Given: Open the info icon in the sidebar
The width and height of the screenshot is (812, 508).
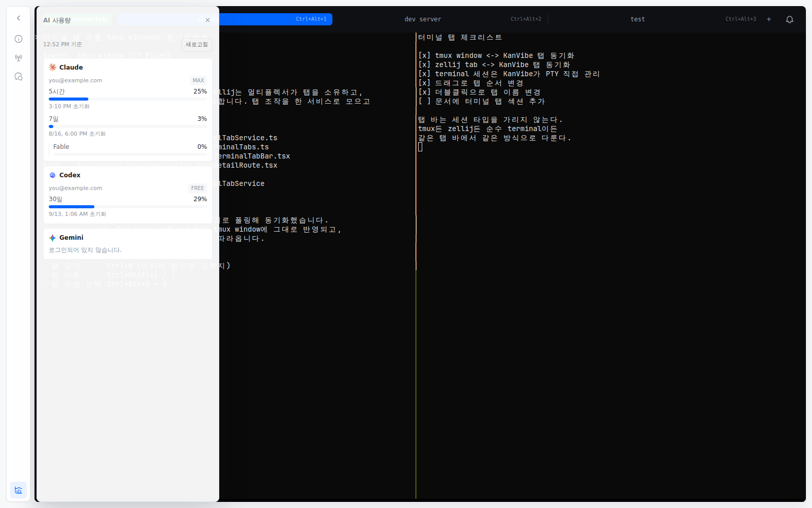Looking at the screenshot, I should [18, 39].
